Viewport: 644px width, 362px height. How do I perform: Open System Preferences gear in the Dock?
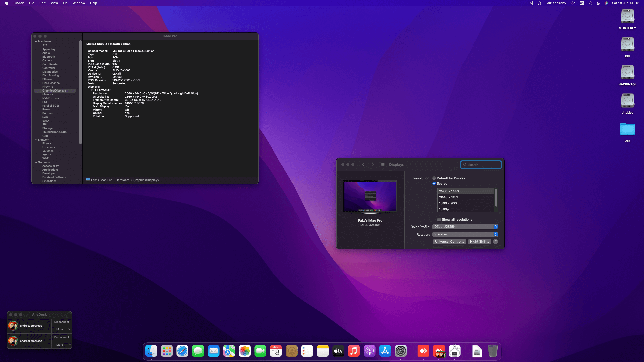coord(401,351)
